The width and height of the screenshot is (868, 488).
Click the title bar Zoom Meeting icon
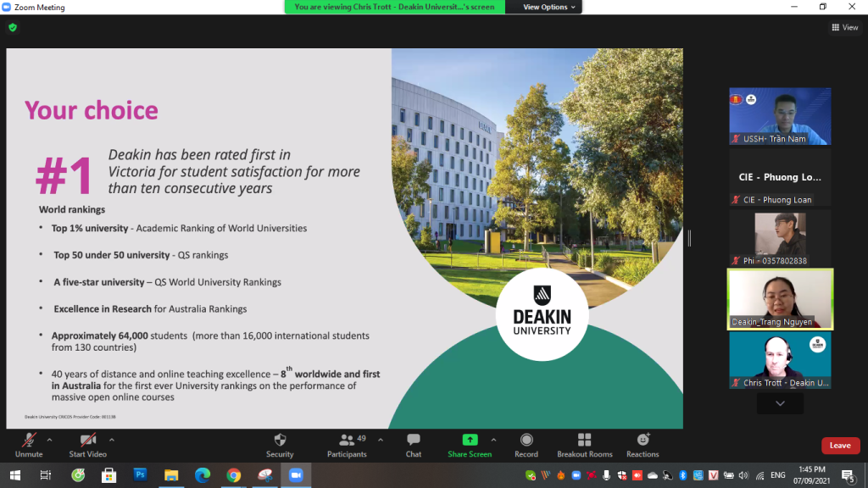click(7, 7)
